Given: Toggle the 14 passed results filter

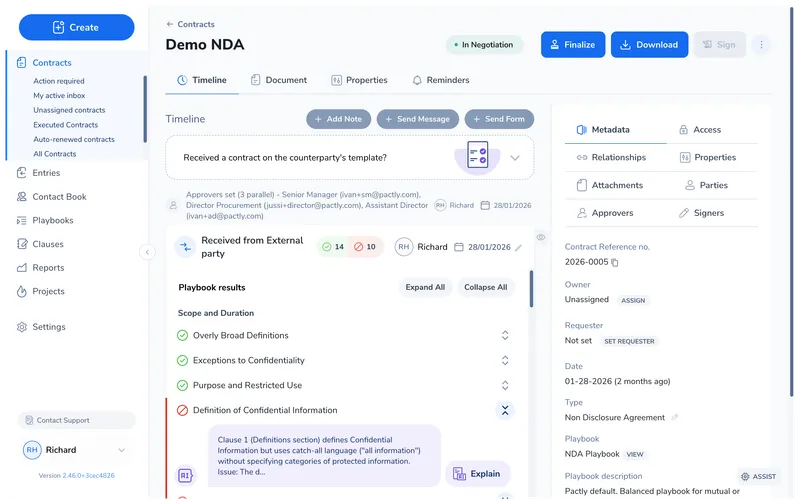Looking at the screenshot, I should [332, 247].
